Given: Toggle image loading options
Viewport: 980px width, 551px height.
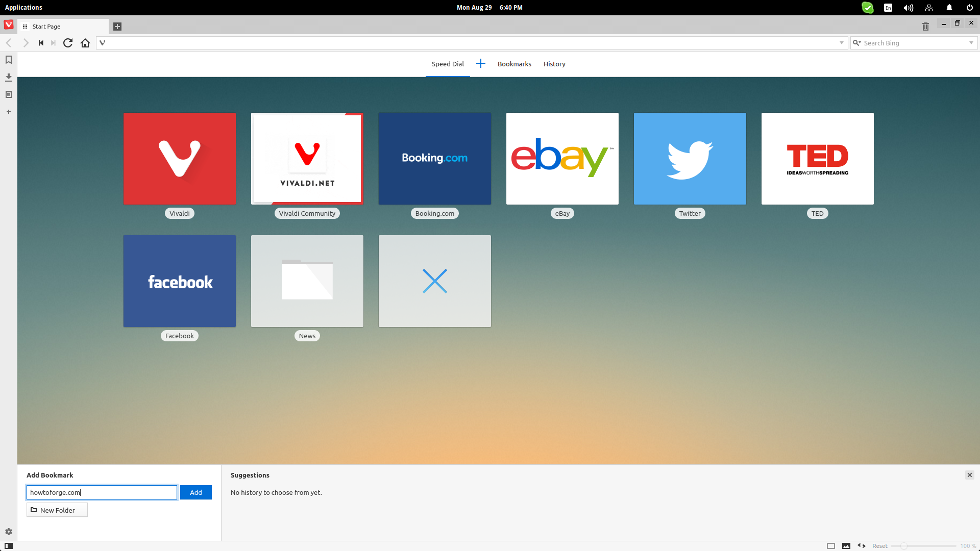Looking at the screenshot, I should point(846,546).
